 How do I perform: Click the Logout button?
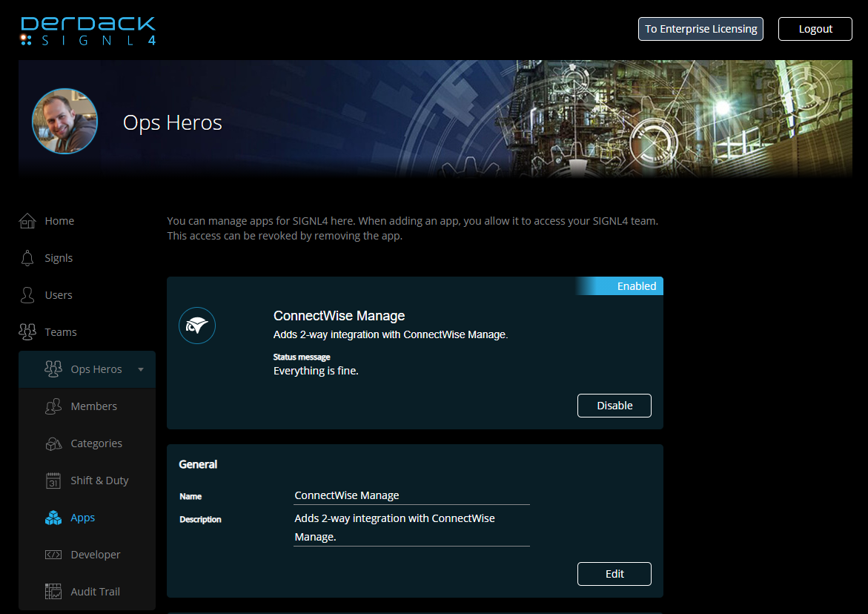815,29
